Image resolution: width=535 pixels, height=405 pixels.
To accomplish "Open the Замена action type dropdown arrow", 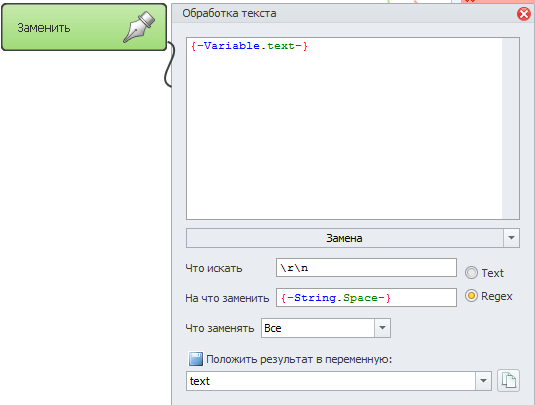I will pos(511,238).
